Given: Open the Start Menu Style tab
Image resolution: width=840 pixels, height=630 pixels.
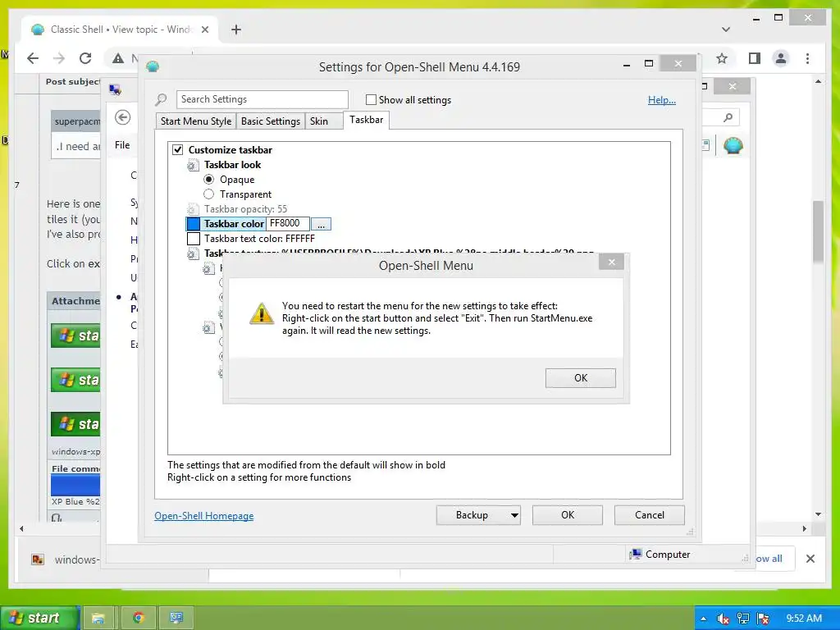Looking at the screenshot, I should click(195, 121).
